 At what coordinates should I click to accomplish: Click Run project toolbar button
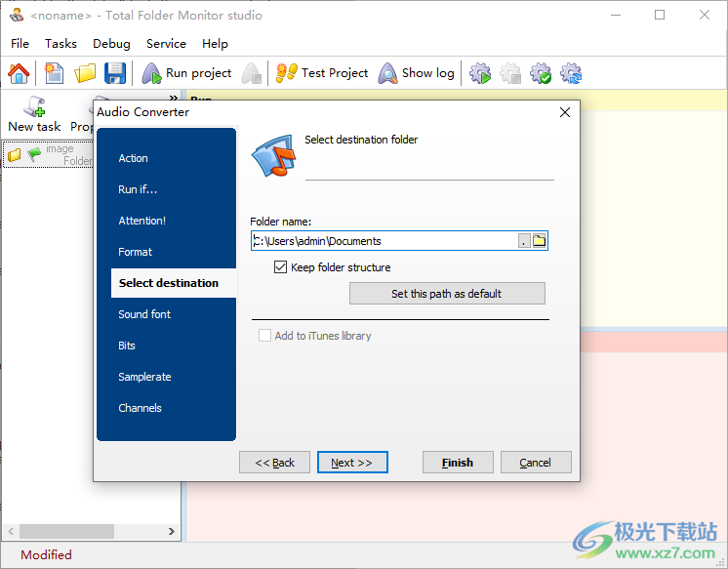point(186,73)
